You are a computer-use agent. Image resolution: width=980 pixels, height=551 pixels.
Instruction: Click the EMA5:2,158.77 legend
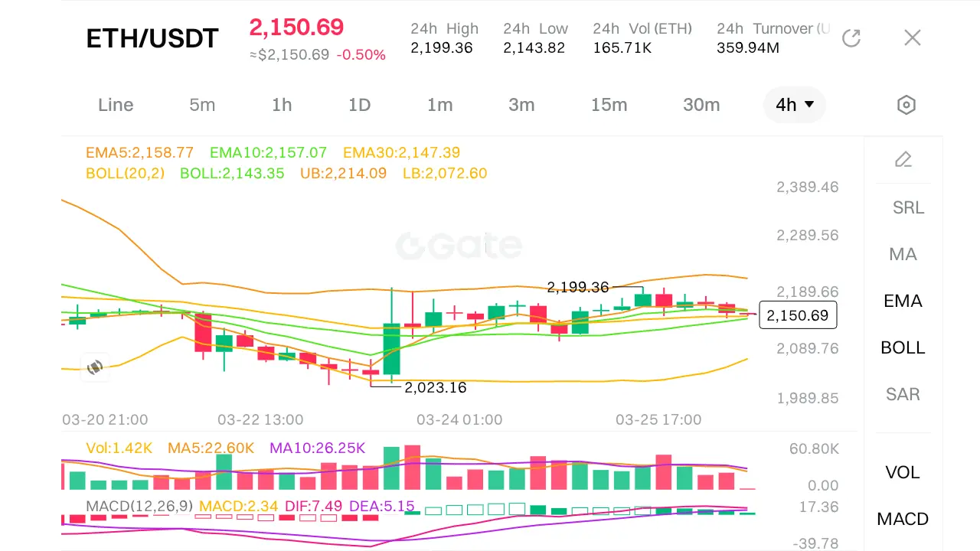click(x=139, y=152)
